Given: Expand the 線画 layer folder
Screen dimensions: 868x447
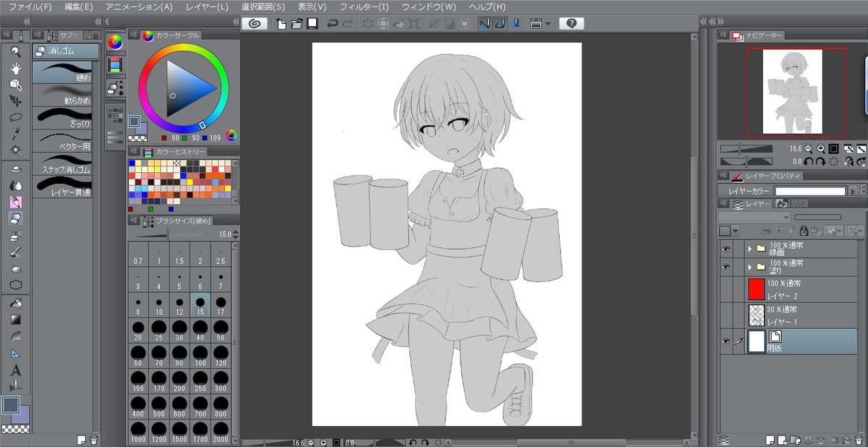Looking at the screenshot, I should click(749, 248).
